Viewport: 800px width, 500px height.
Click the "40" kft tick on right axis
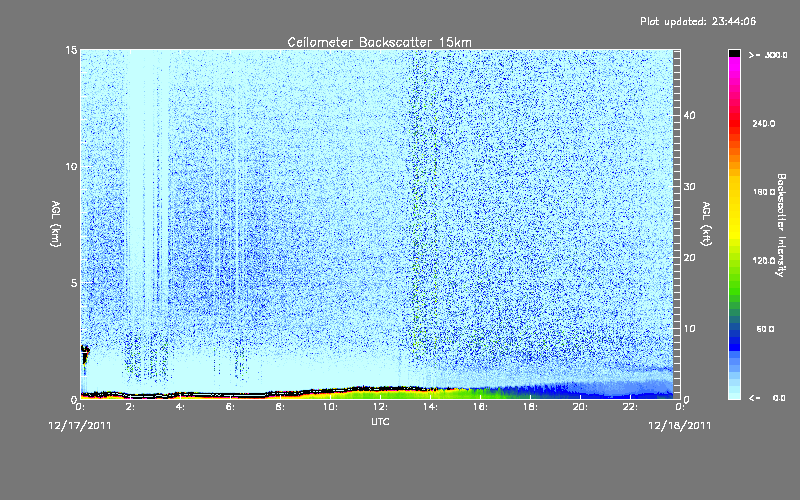[689, 115]
